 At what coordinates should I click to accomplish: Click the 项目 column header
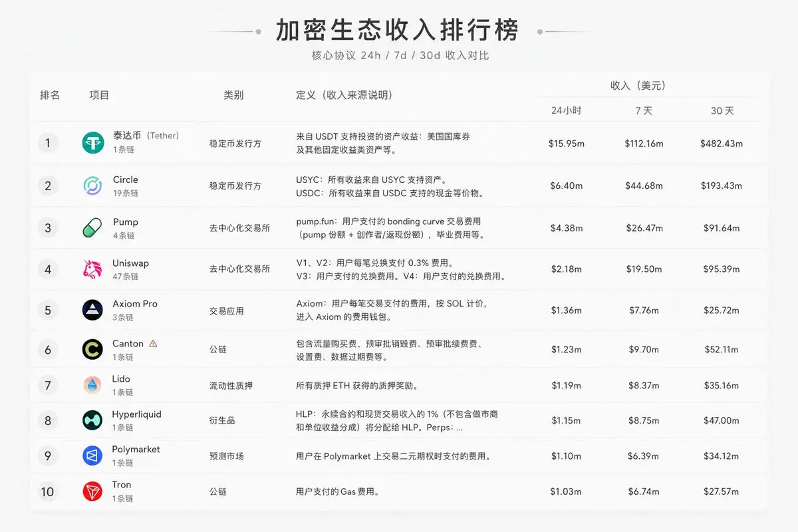(100, 95)
